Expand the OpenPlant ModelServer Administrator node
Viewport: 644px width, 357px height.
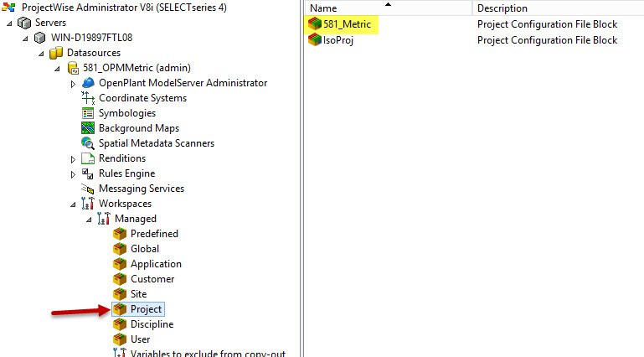pos(73,84)
